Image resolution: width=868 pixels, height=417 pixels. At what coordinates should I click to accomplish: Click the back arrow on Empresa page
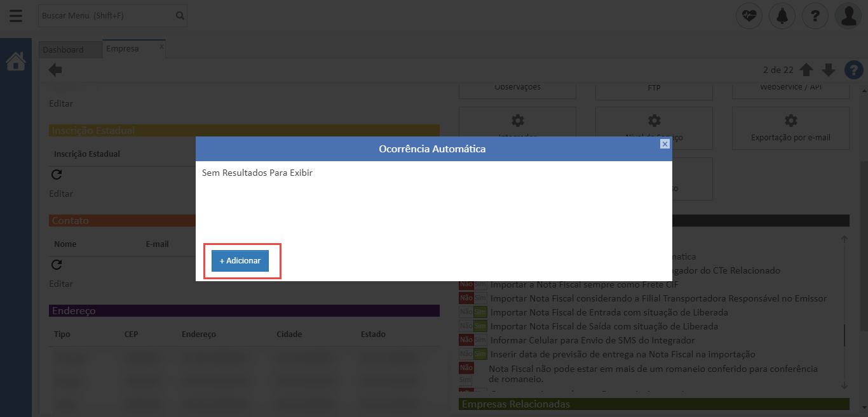click(x=55, y=70)
